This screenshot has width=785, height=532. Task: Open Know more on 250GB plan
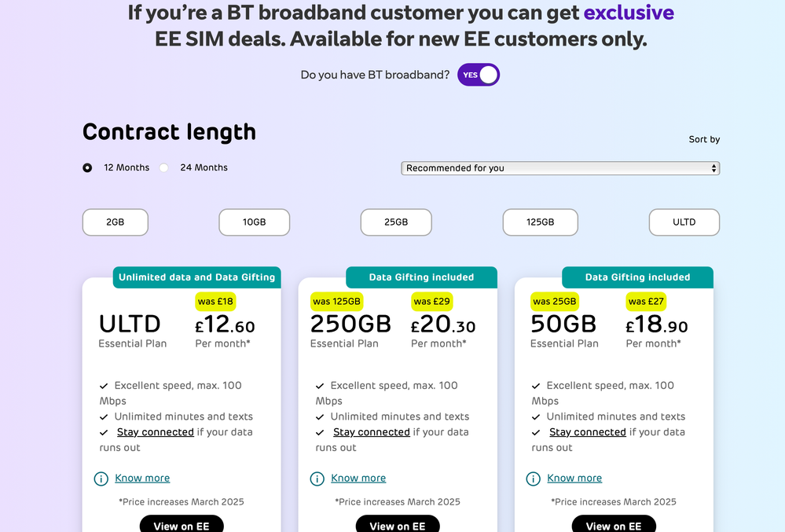point(358,478)
